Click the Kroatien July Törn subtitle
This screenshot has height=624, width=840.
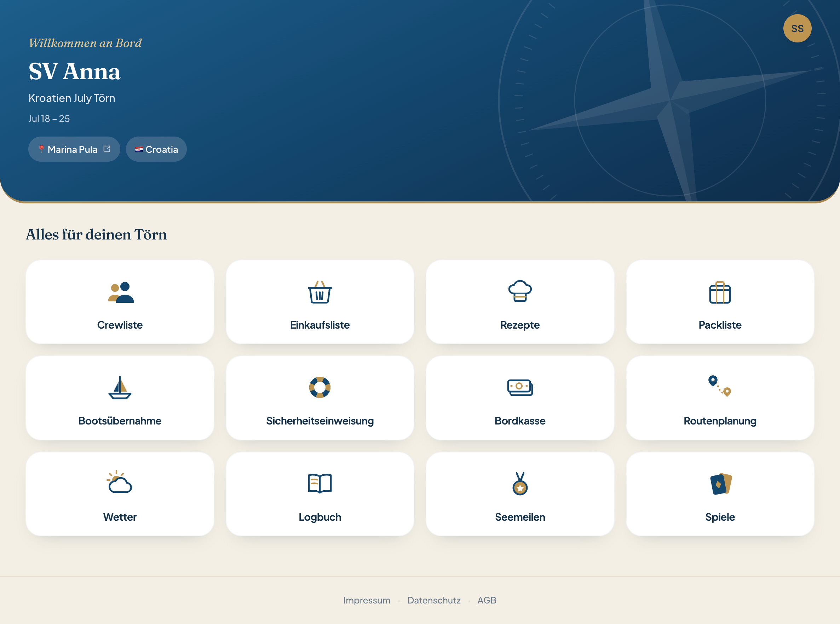[x=72, y=98]
